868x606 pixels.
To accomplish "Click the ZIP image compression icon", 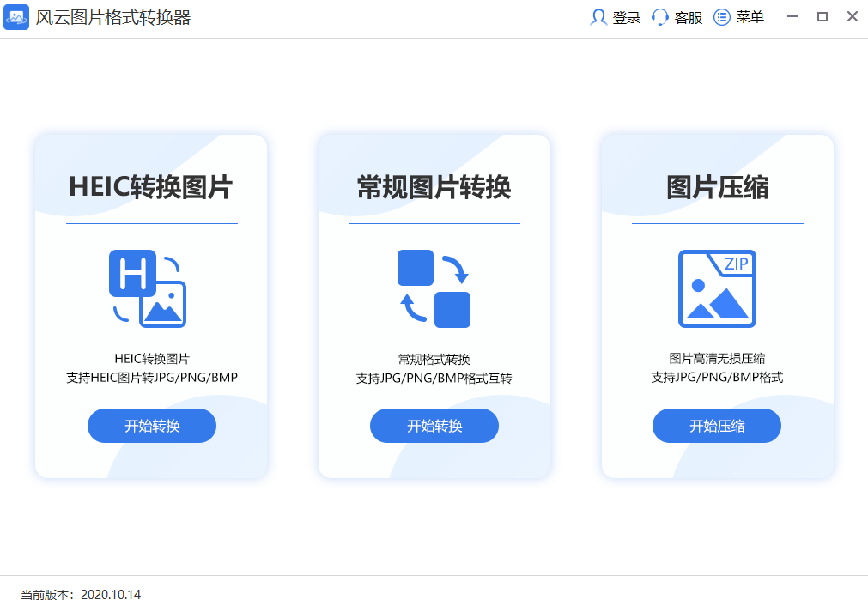I will tap(716, 288).
